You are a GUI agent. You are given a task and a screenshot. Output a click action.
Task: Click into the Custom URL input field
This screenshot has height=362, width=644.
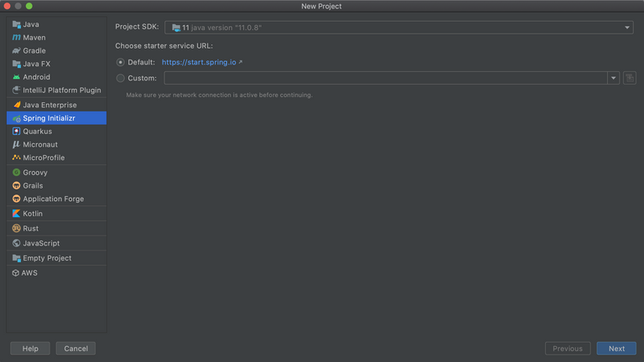(x=386, y=78)
